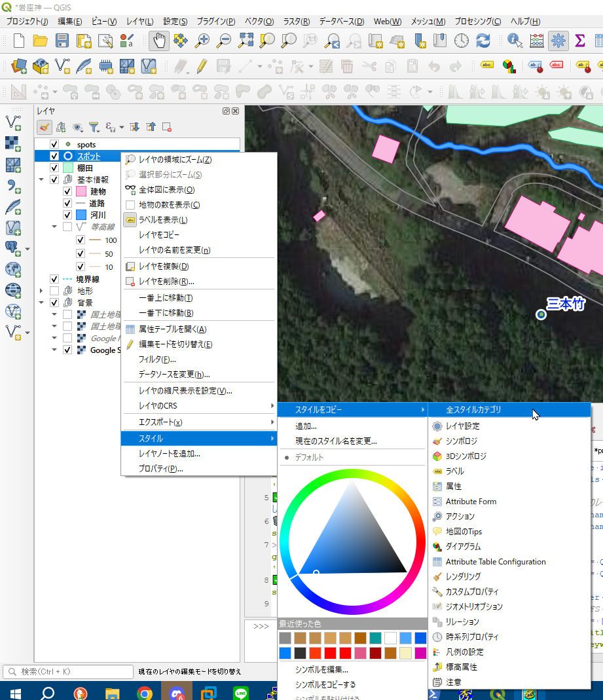Open expression filter dropdown arrow in Layers panel
Viewport: 603px width, 700px height.
tap(121, 127)
